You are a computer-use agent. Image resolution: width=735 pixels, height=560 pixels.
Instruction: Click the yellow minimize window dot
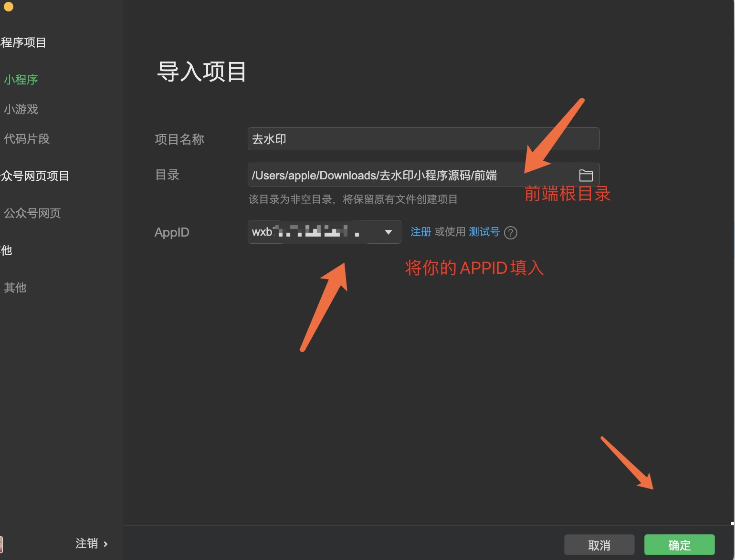point(9,6)
